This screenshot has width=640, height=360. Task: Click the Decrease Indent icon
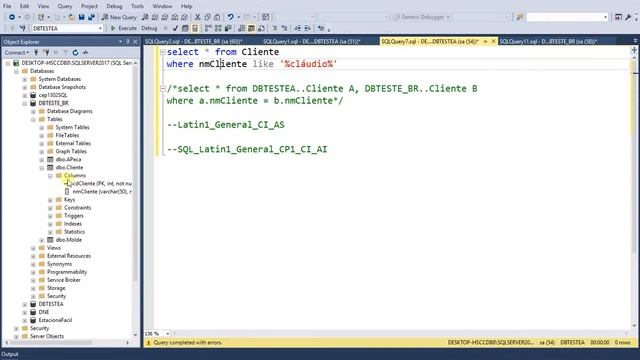[x=298, y=28]
